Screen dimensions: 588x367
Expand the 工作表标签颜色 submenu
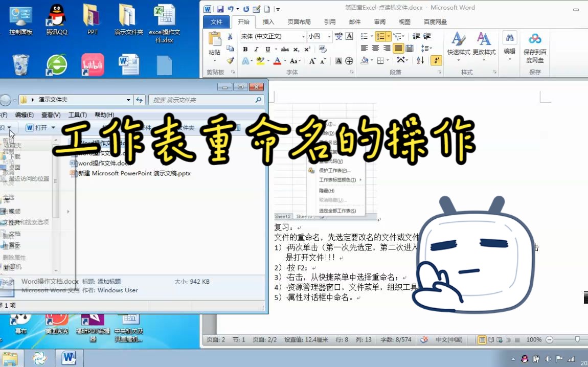click(x=337, y=179)
